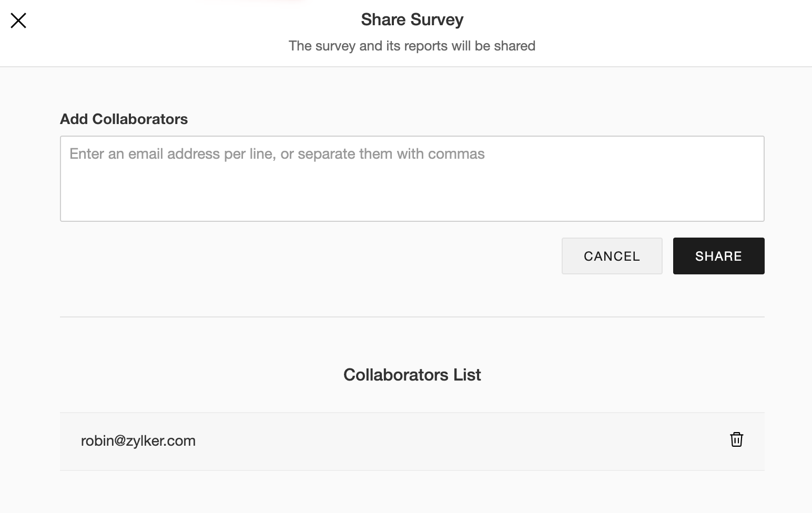The image size is (812, 513).
Task: Dismiss the dialog using the X icon
Action: pos(18,20)
